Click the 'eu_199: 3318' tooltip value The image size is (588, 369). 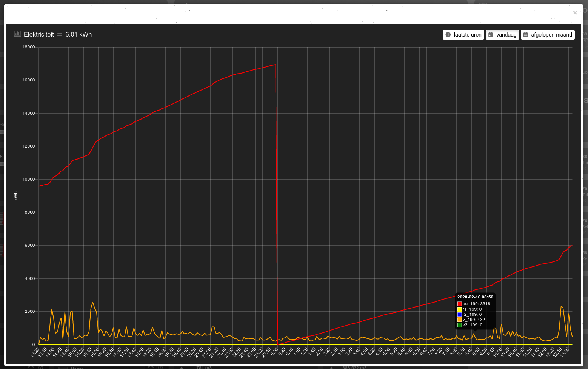476,304
